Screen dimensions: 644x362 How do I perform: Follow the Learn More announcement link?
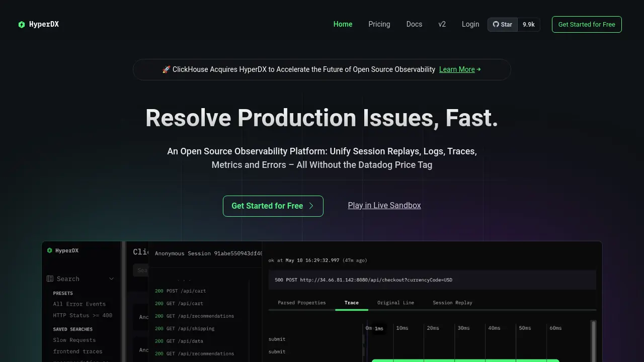457,69
